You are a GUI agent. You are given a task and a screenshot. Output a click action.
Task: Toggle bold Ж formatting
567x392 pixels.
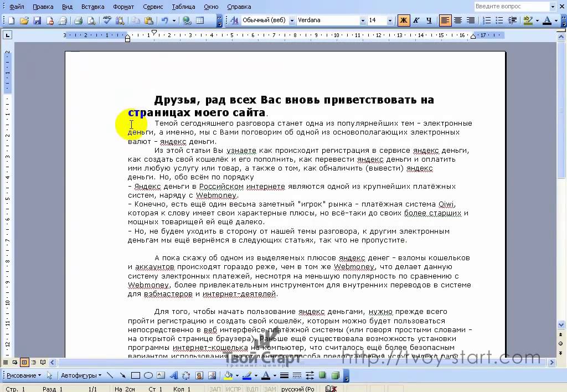pos(403,20)
